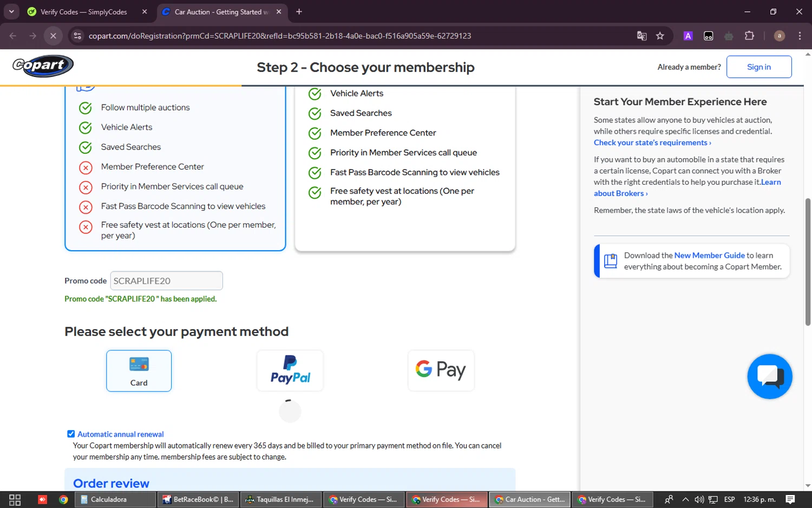812x508 pixels.
Task: Open the Car Auction taskbar window
Action: [529, 499]
